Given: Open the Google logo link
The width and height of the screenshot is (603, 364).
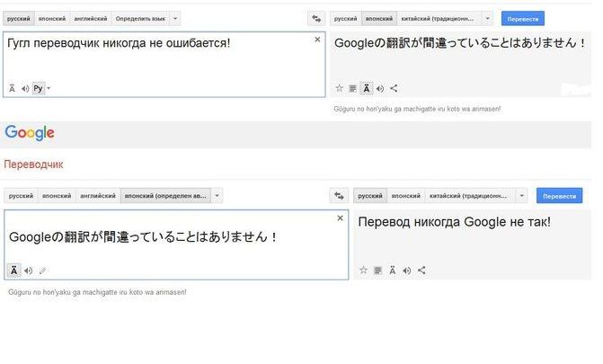Looking at the screenshot, I should tap(30, 133).
